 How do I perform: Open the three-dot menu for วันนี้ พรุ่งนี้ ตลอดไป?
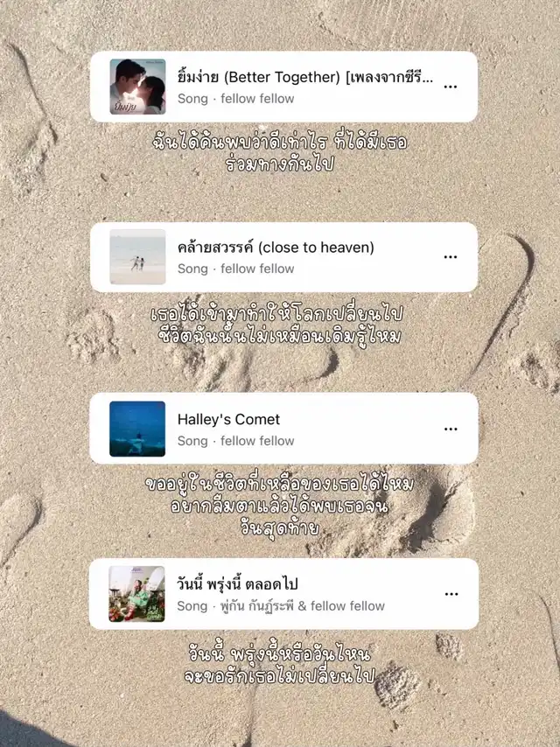click(x=451, y=594)
